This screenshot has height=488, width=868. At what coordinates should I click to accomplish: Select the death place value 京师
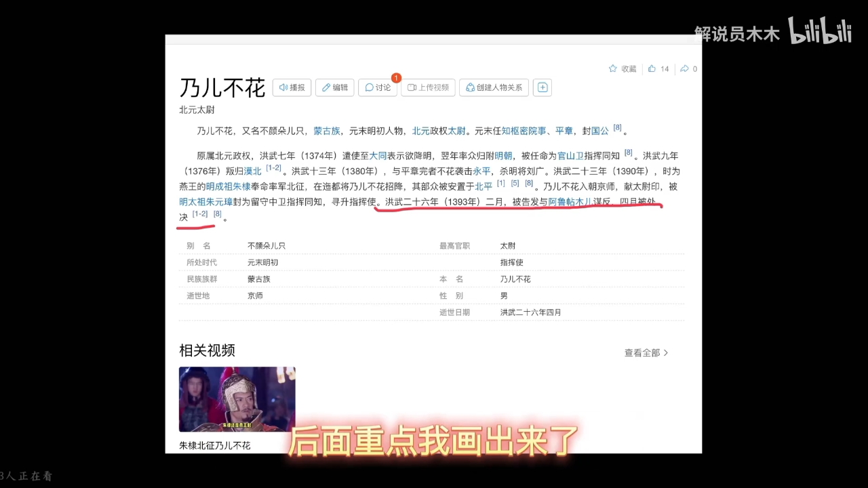255,296
